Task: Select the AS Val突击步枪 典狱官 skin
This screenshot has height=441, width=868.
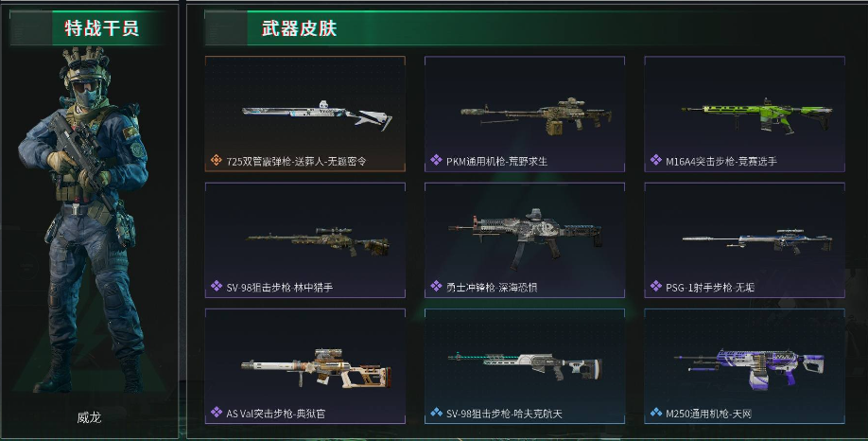Action: [x=305, y=366]
